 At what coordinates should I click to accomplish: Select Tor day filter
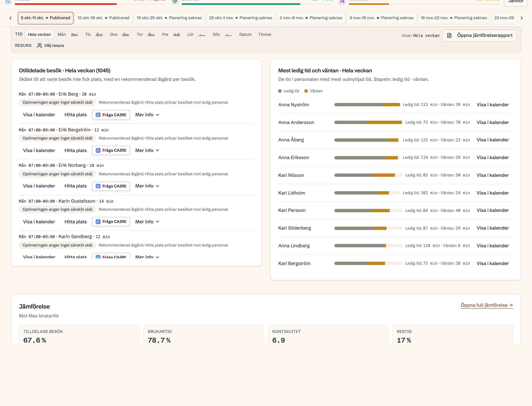point(146,34)
